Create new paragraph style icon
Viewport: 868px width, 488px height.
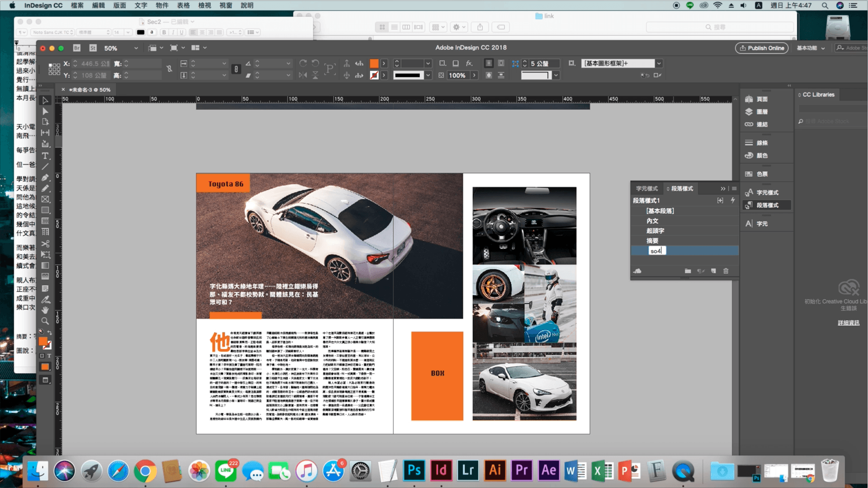713,271
